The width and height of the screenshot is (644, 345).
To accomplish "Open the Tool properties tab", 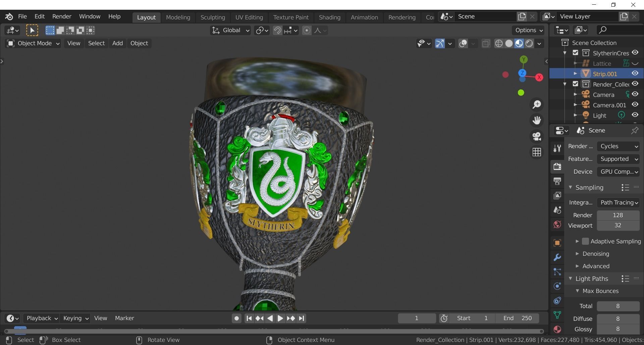I will tap(557, 148).
